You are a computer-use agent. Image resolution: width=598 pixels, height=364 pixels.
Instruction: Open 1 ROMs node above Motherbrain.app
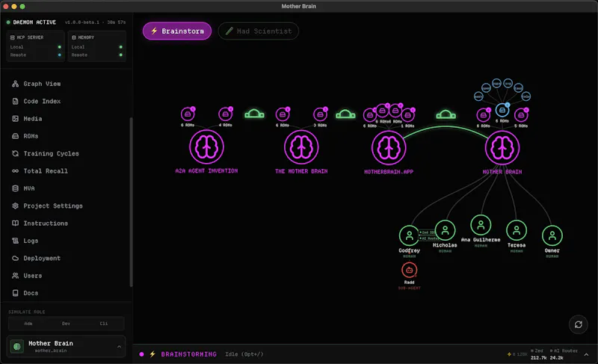coord(407,114)
